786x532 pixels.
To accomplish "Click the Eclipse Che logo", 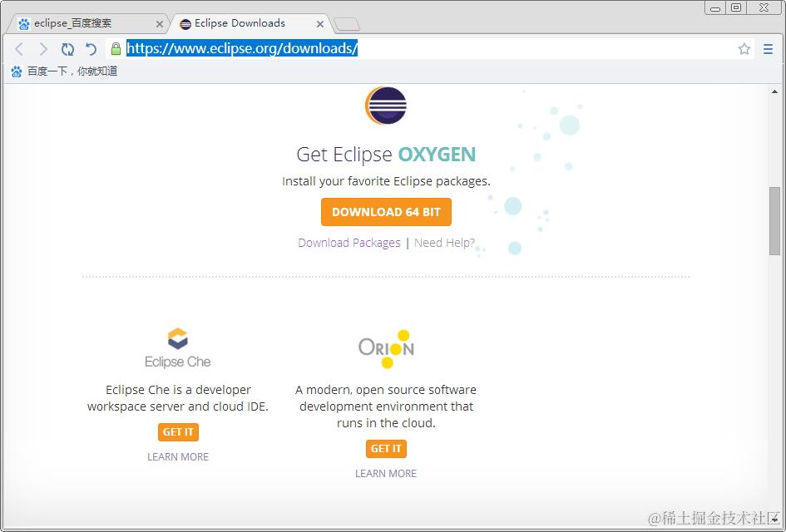I will 177,348.
